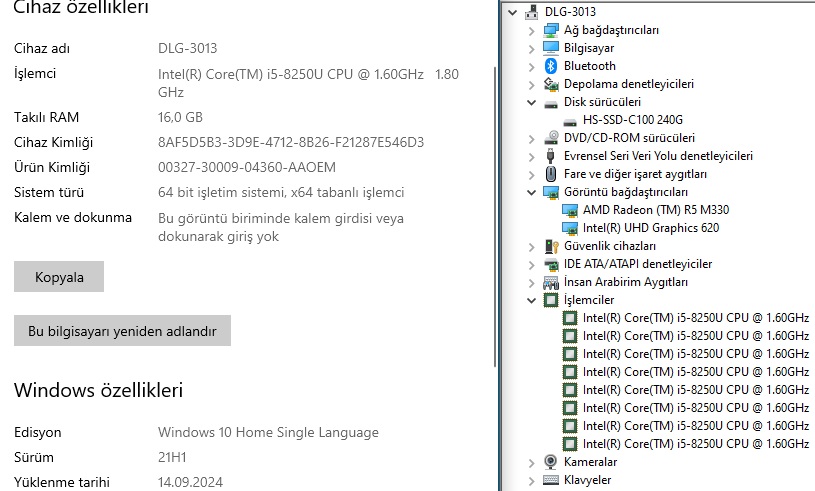Click the Edisyon value Windows 10 Home Single Language
Image resolution: width=815 pixels, height=491 pixels.
(268, 432)
